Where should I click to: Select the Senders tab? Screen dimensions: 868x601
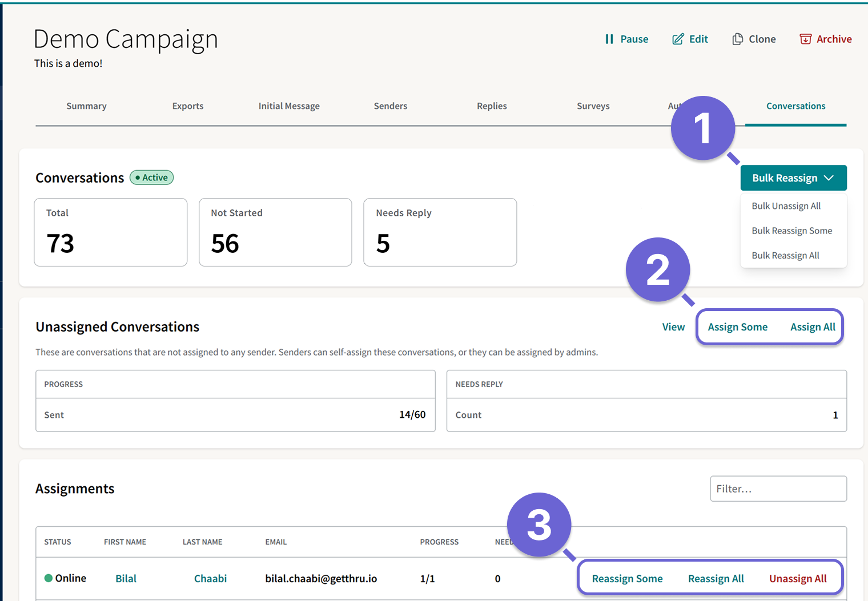[x=391, y=106]
